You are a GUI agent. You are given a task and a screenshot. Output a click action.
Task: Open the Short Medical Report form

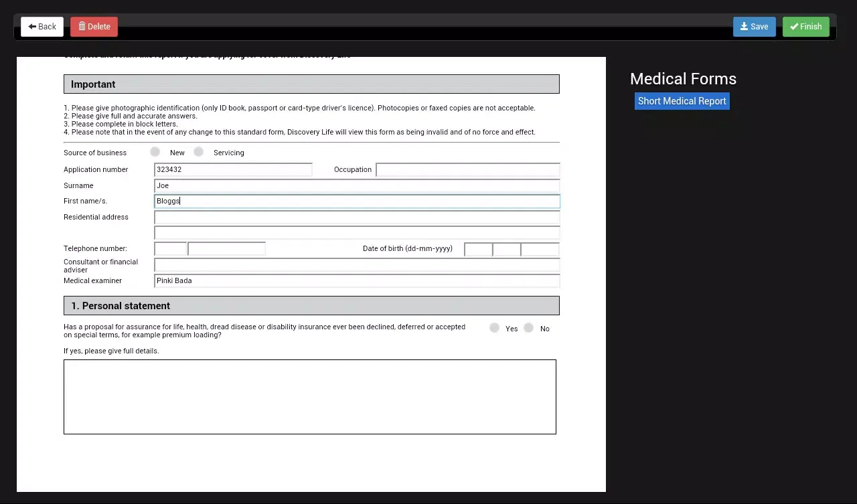tap(682, 100)
